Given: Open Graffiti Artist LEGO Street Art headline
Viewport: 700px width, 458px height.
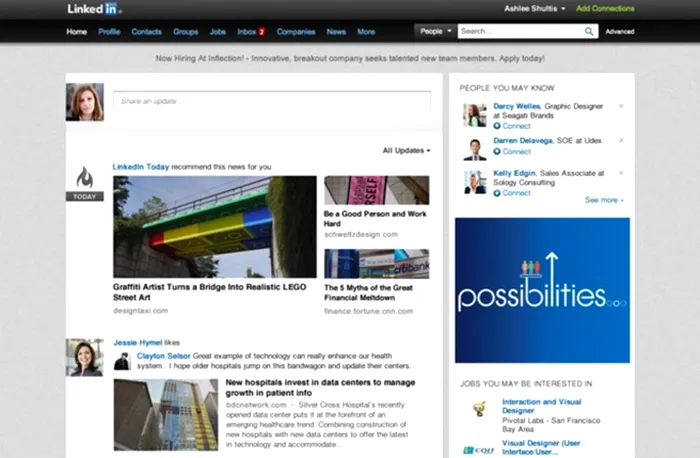Looking at the screenshot, I should coord(209,292).
